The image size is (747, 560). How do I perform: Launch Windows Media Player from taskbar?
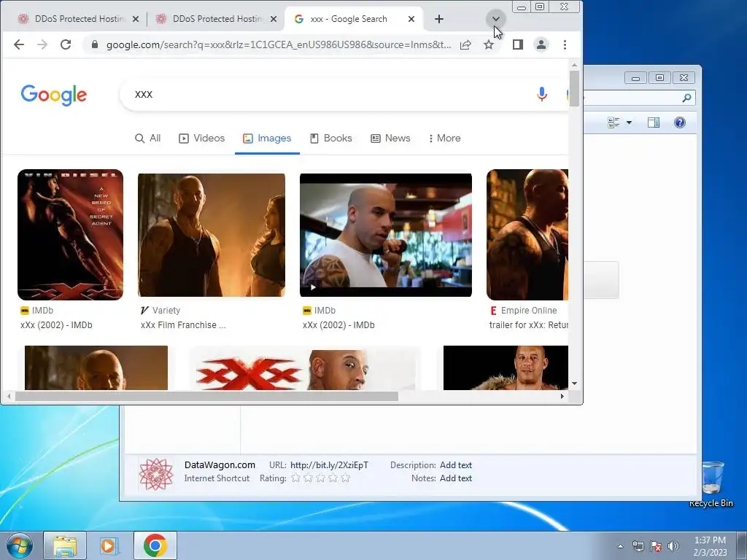click(x=109, y=545)
